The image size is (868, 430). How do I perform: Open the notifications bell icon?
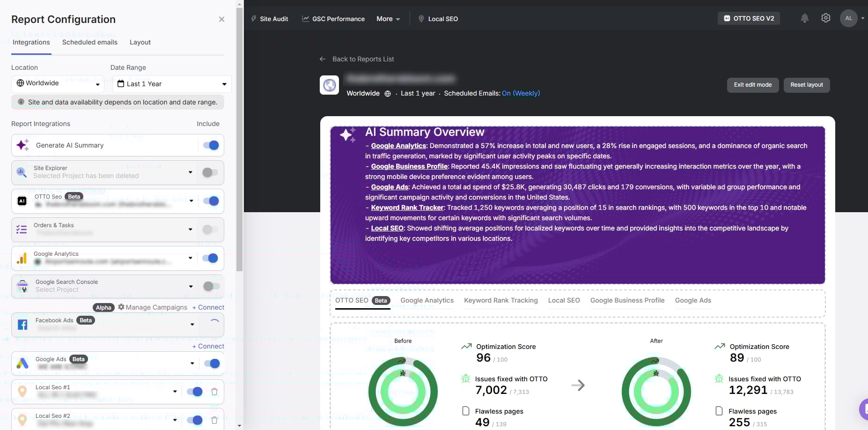(804, 18)
